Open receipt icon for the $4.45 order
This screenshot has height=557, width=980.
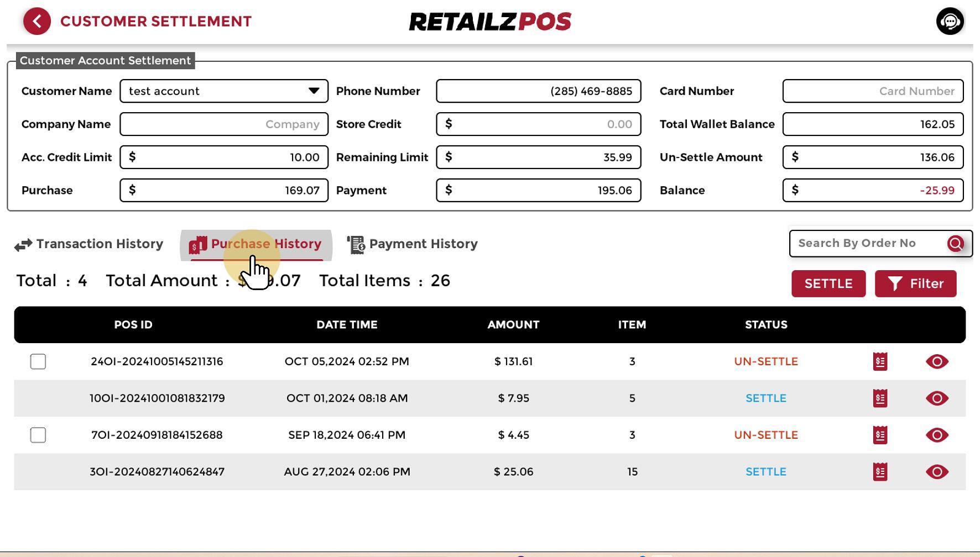pyautogui.click(x=880, y=435)
